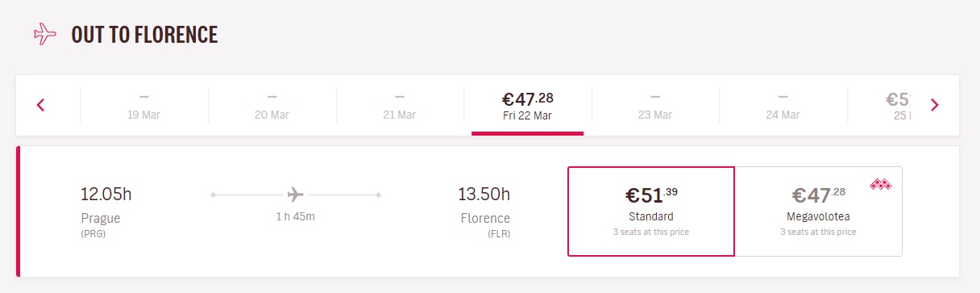Choose the Standard €51.39 fare

[651, 211]
